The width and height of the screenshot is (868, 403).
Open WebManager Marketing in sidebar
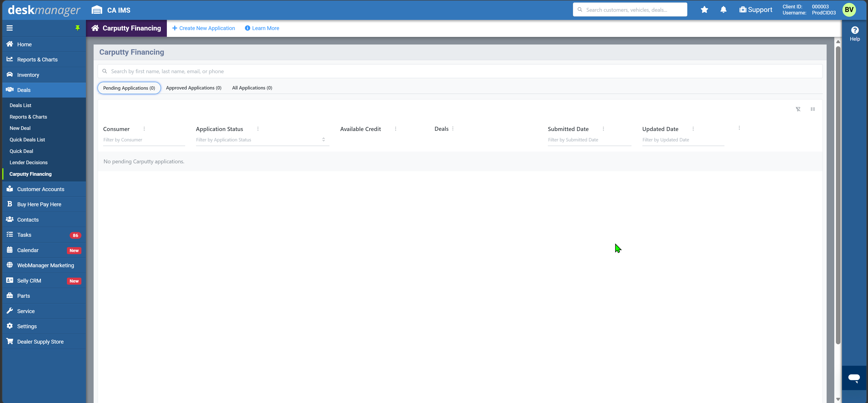44,265
